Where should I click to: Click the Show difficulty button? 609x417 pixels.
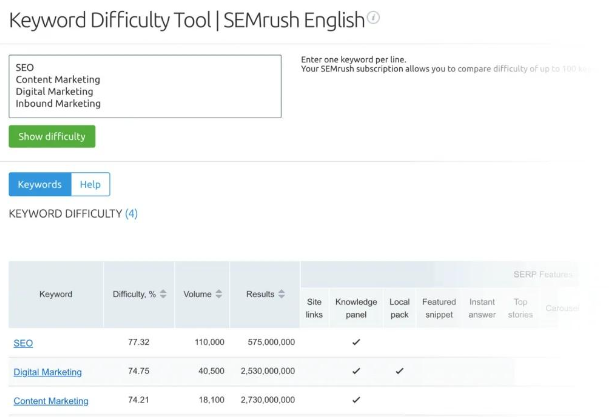click(x=52, y=136)
